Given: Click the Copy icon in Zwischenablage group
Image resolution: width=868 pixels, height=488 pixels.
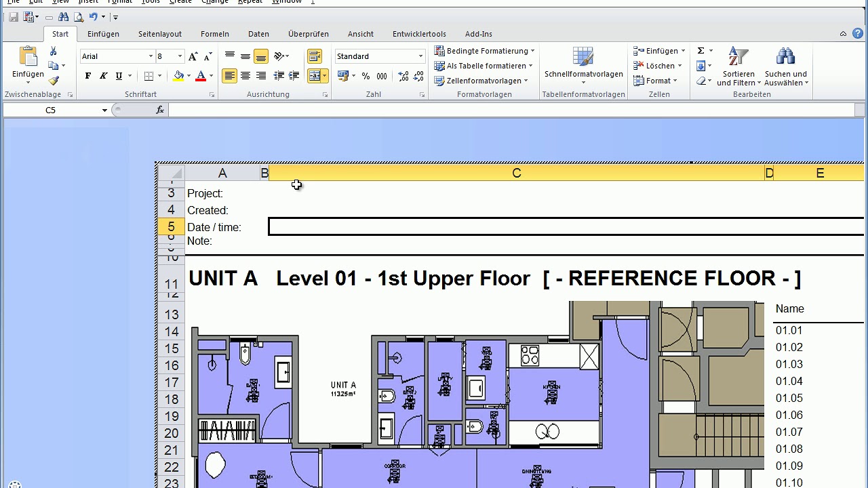Looking at the screenshot, I should click(x=54, y=66).
